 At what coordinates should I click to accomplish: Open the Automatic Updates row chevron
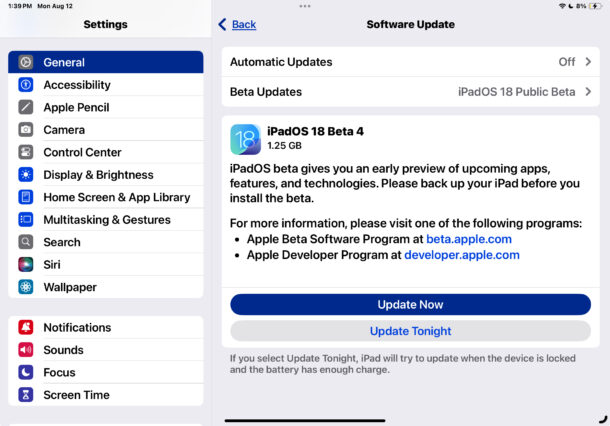point(588,62)
